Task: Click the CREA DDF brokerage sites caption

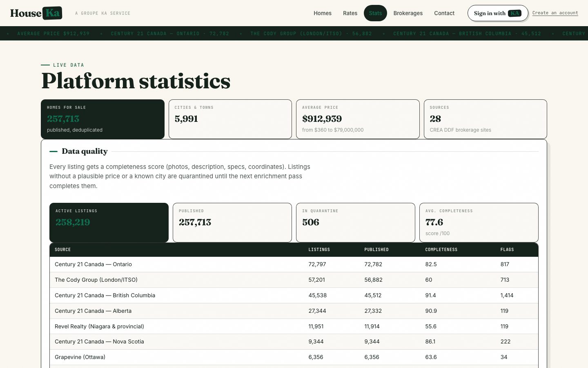Action: 460,130
